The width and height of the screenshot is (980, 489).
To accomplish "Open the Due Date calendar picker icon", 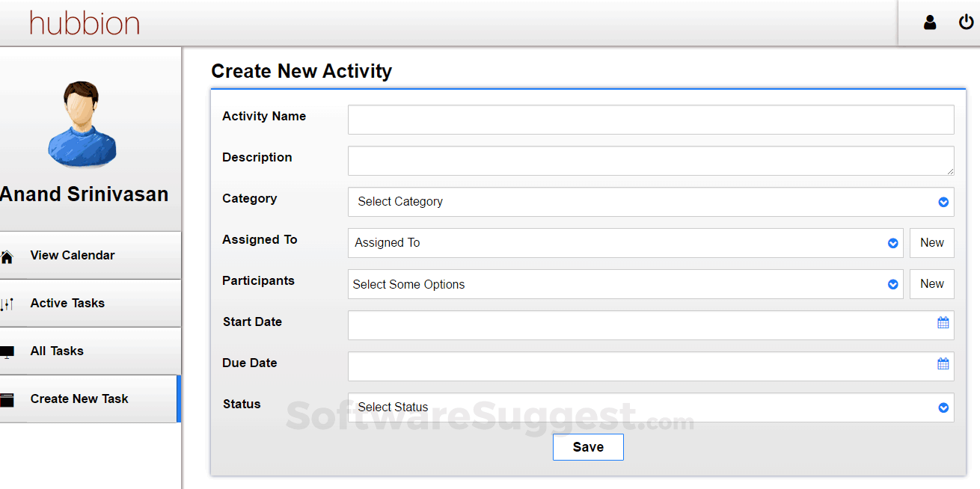I will point(943,364).
